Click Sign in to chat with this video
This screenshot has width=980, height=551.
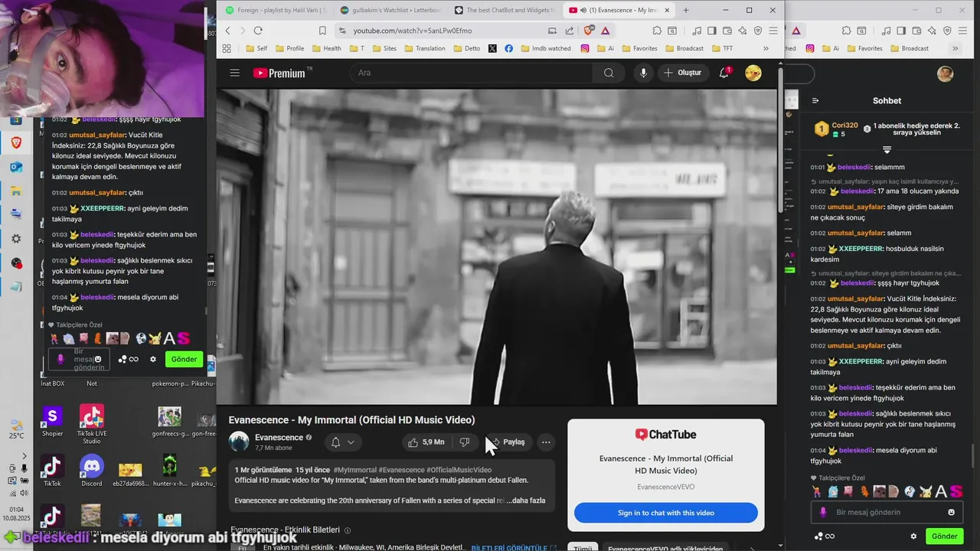(x=666, y=513)
